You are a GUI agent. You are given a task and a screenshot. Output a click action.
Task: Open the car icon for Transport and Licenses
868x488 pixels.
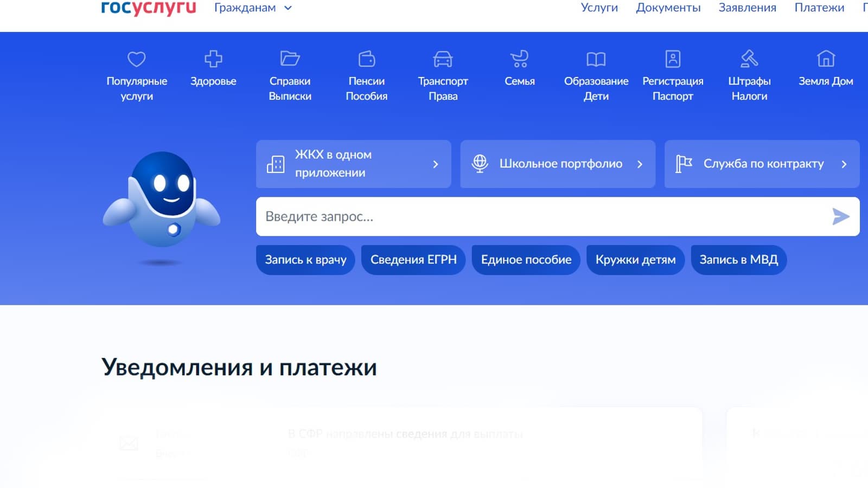click(443, 59)
